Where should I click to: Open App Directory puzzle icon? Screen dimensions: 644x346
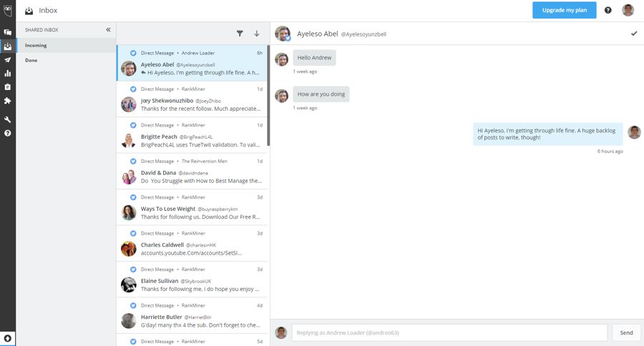(7, 101)
